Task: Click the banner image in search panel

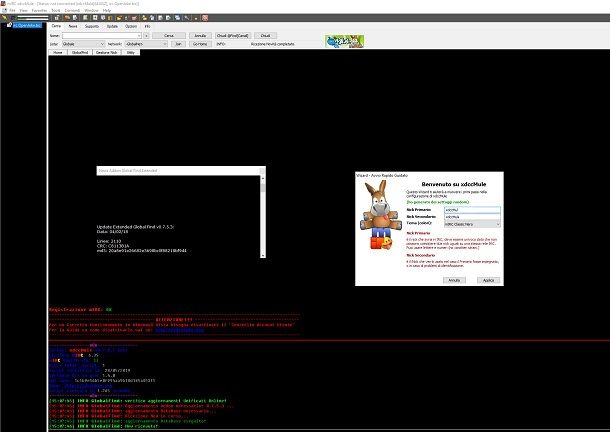Action: pos(345,41)
